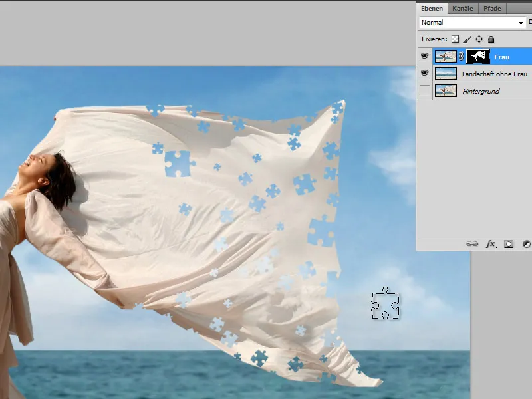
Task: Hide the Landschaft ohne Frau layer
Action: coord(424,73)
